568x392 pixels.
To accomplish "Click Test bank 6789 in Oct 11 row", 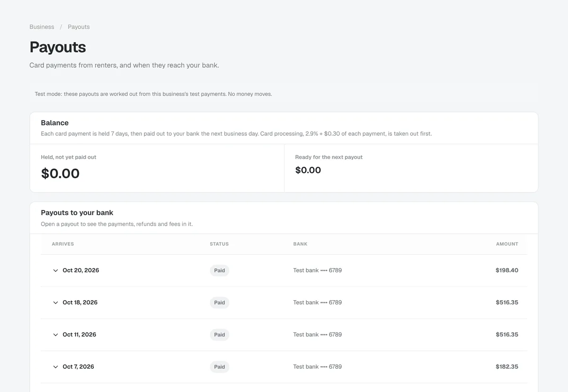I will 318,335.
